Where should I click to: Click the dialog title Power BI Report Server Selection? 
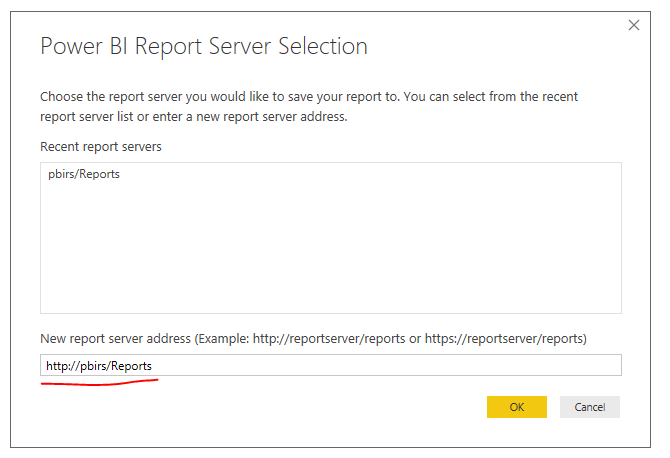click(204, 47)
